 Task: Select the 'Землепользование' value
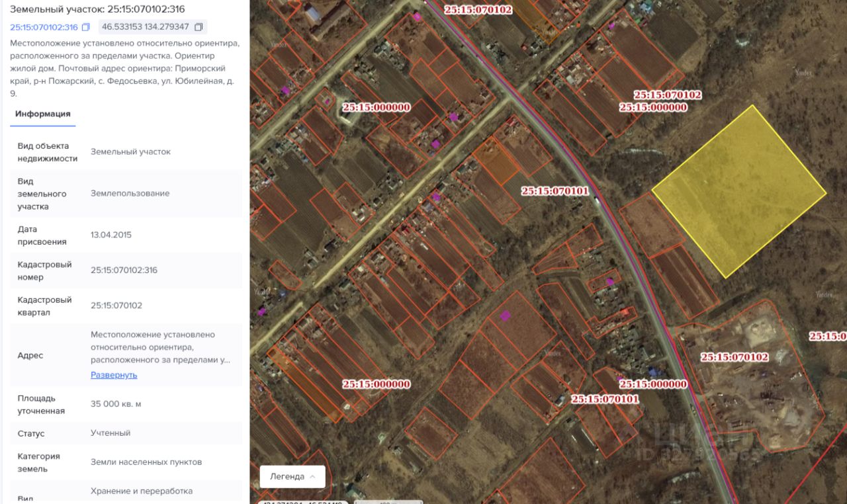130,193
